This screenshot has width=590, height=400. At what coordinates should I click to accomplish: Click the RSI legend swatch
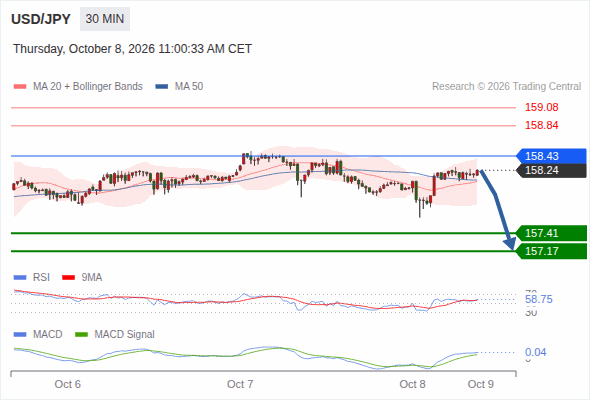(x=20, y=278)
